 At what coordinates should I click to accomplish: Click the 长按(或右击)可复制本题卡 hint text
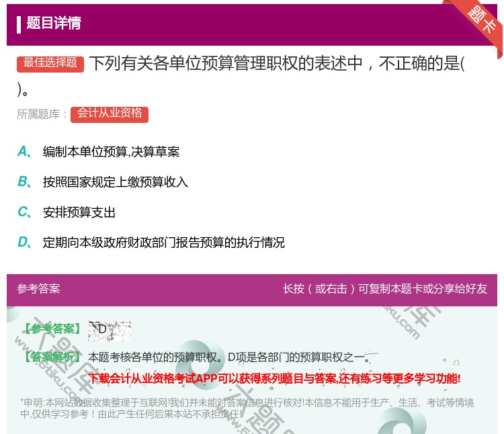point(385,288)
